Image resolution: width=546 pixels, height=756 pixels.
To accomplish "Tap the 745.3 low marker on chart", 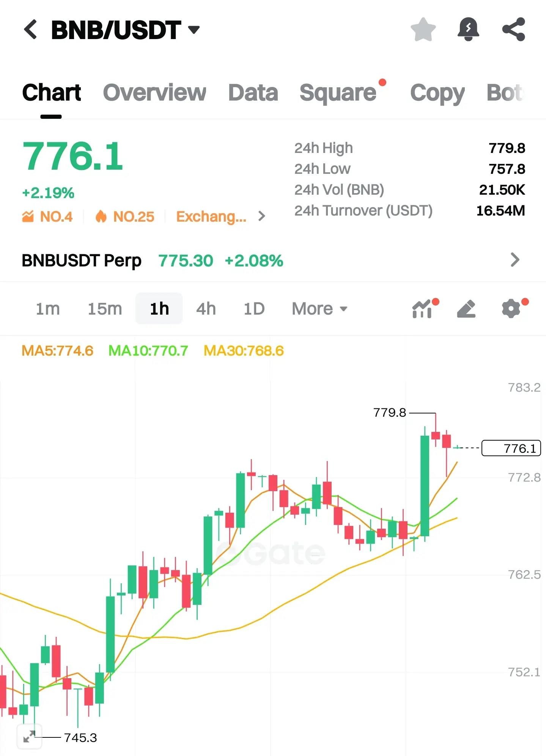I will tap(80, 737).
